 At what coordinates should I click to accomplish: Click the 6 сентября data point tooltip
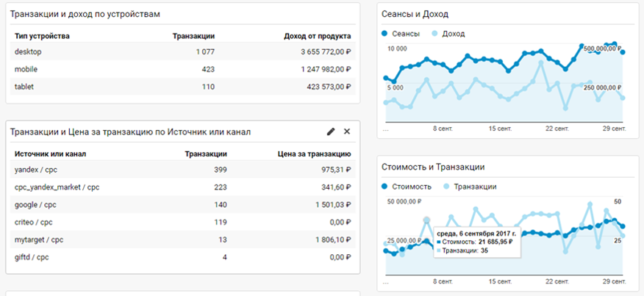pyautogui.click(x=476, y=242)
